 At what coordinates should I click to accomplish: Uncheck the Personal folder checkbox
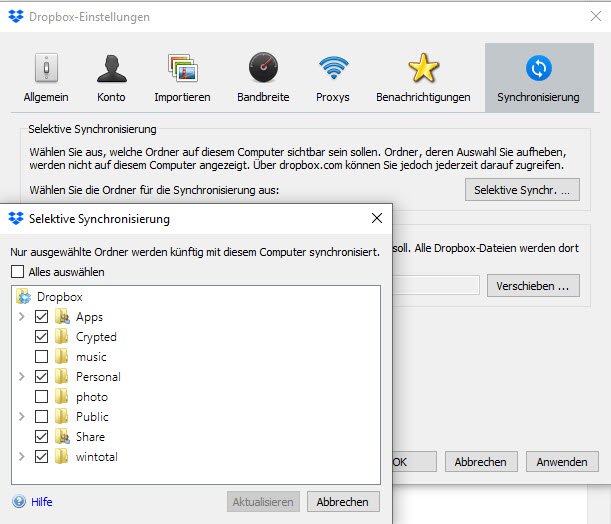[41, 376]
